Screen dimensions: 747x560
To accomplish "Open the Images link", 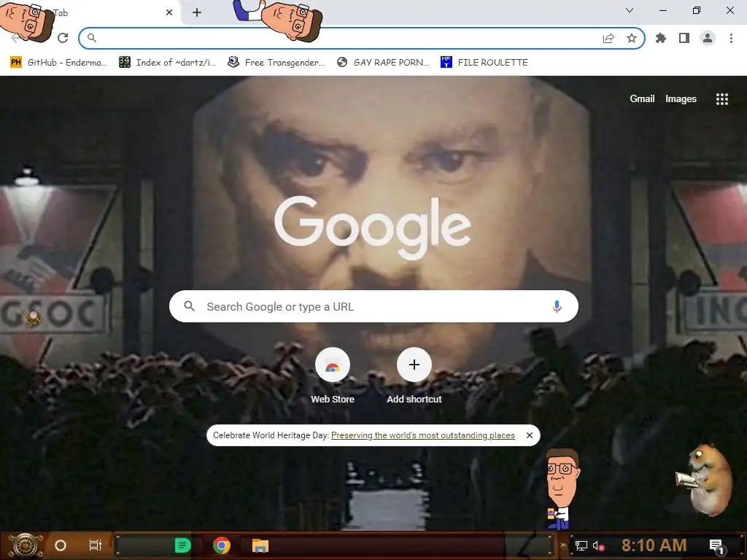I will 681,98.
